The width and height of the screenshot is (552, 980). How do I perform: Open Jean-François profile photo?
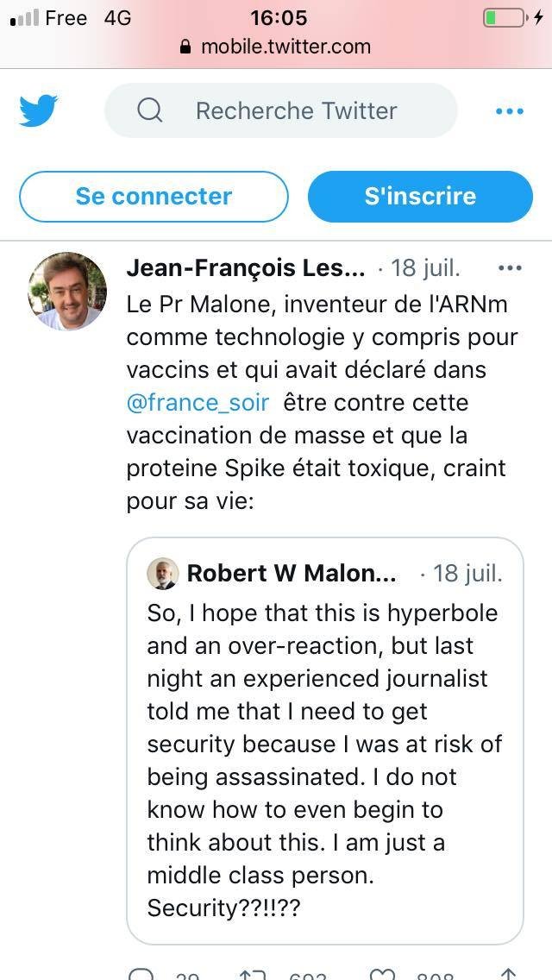pos(67,292)
